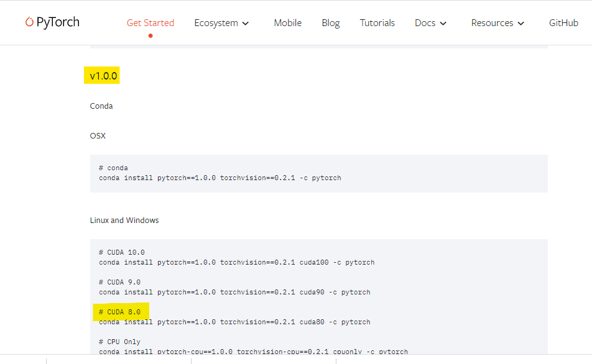
Task: Go to the GitHub link
Action: 563,22
